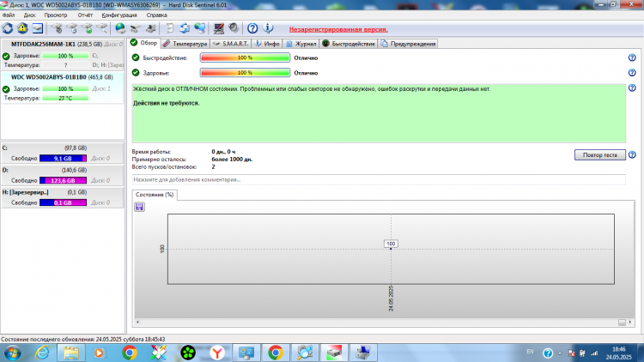Click the graph scrollbar left arrow

[x=137, y=323]
